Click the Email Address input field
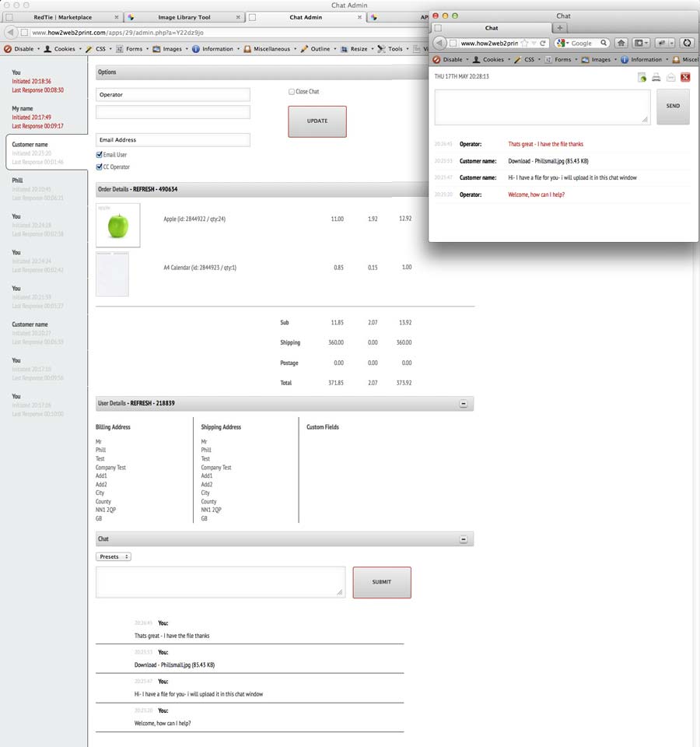 173,140
